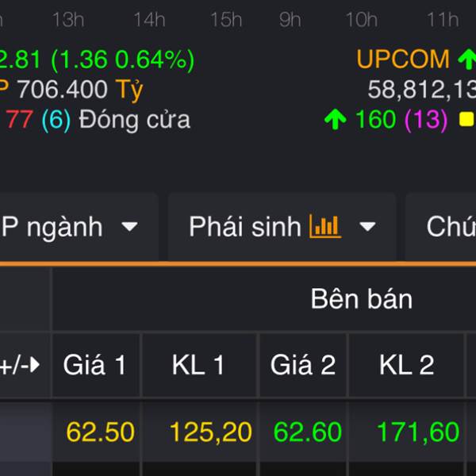Sort by the KL 1 column header
The image size is (476, 476).
tap(199, 365)
